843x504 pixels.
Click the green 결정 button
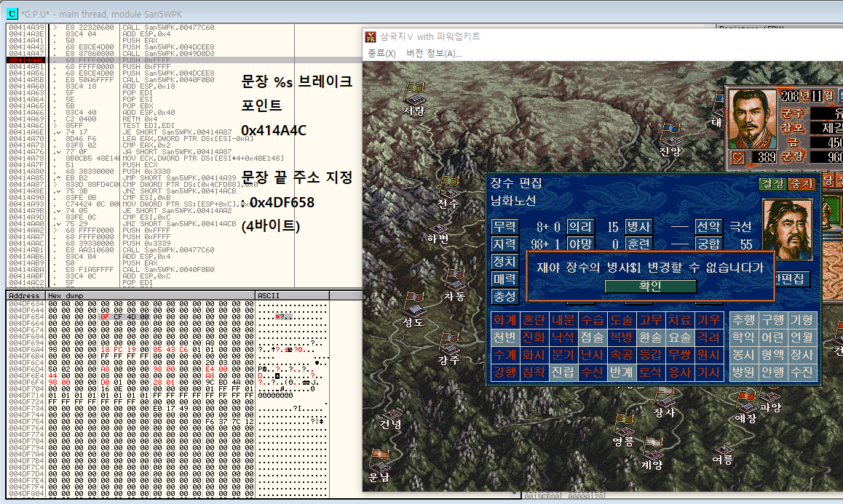[772, 184]
